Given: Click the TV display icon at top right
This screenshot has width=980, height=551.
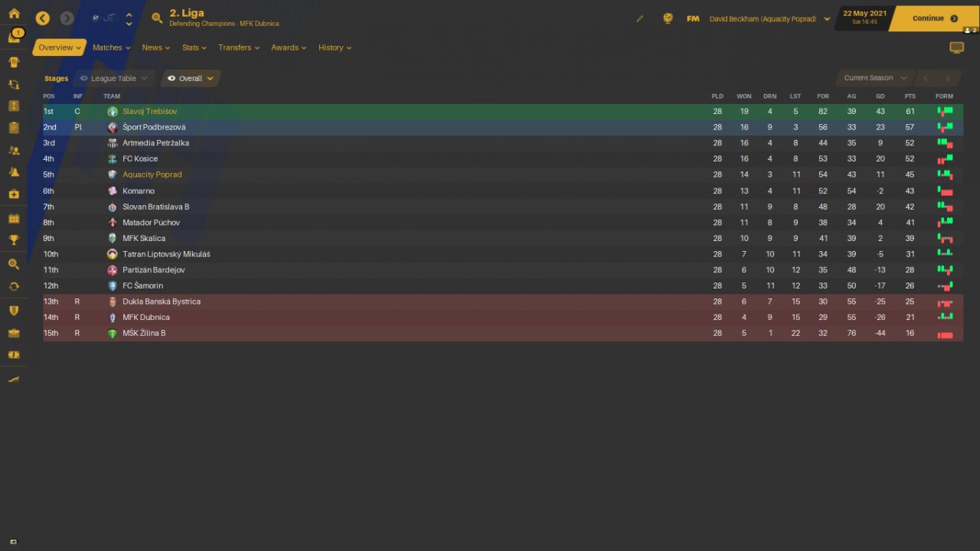Looking at the screenshot, I should (956, 47).
